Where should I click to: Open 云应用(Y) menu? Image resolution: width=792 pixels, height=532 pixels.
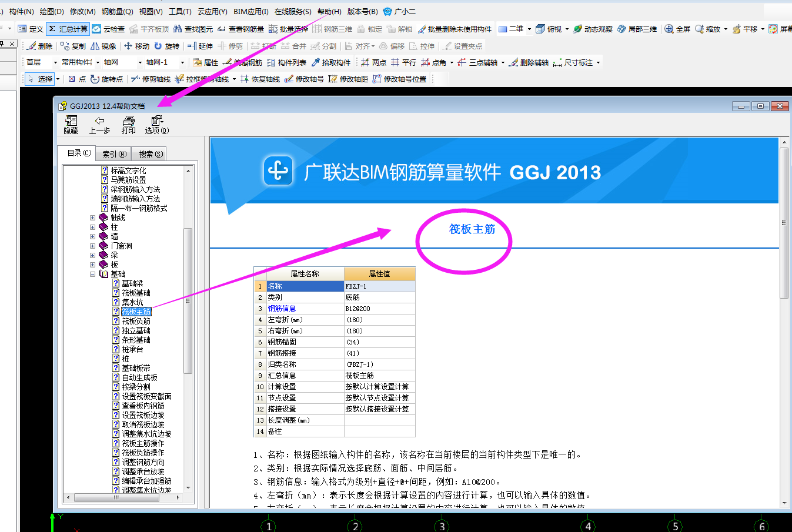(212, 12)
